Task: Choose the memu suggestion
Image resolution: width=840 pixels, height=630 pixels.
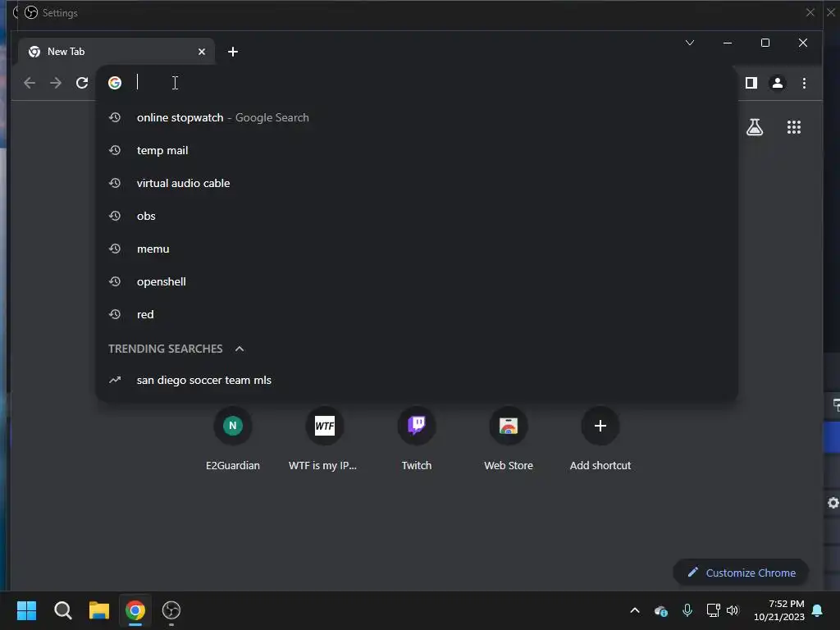Action: click(x=417, y=249)
